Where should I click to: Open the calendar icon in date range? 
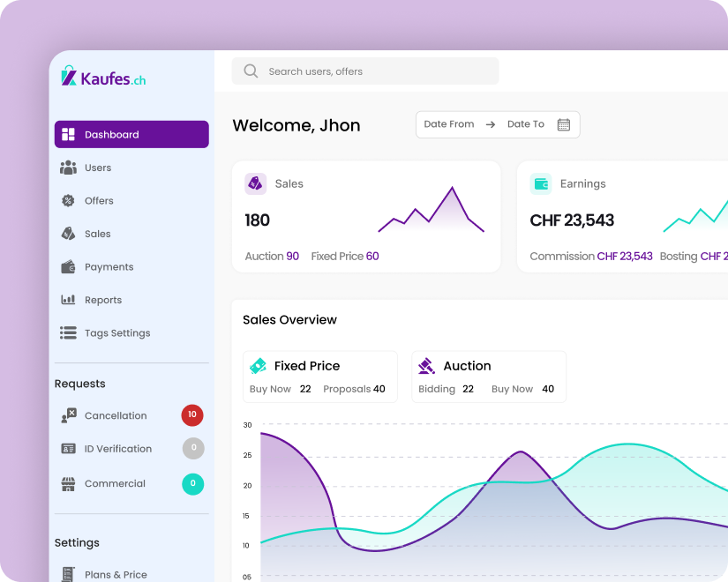click(x=564, y=124)
